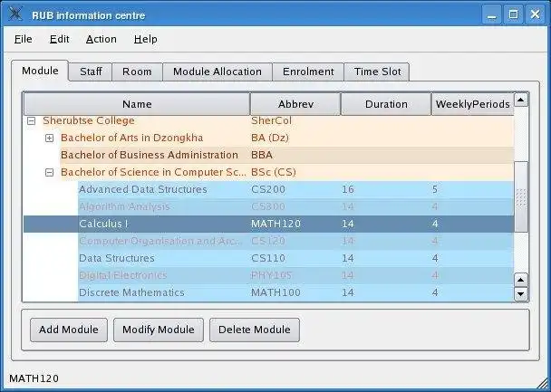
Task: Sort by the Abbrev column header
Action: click(295, 104)
